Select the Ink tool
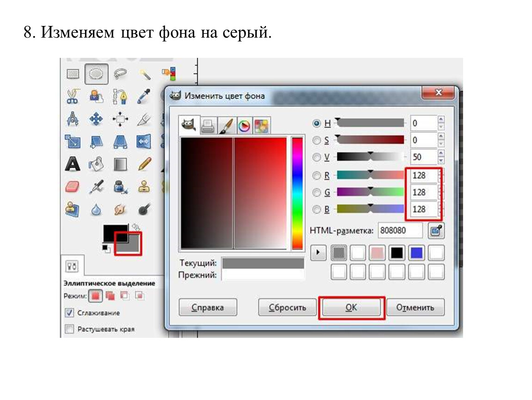 tap(120, 187)
